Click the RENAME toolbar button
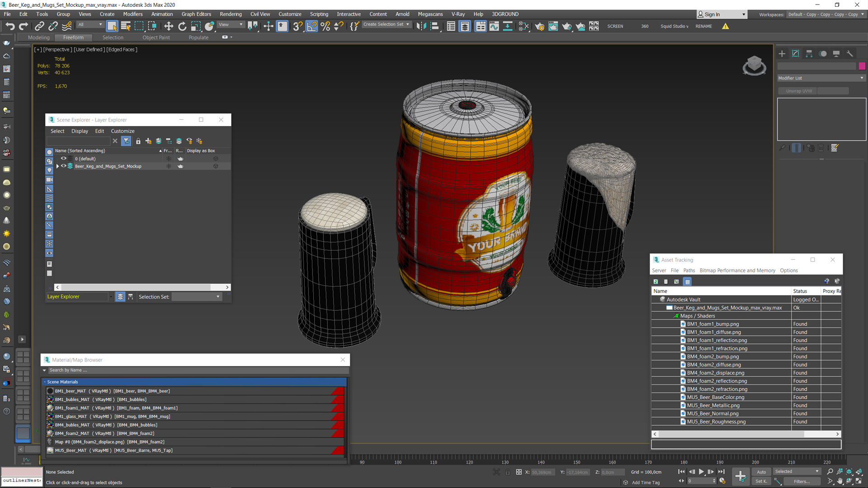The image size is (868, 488). pyautogui.click(x=703, y=26)
